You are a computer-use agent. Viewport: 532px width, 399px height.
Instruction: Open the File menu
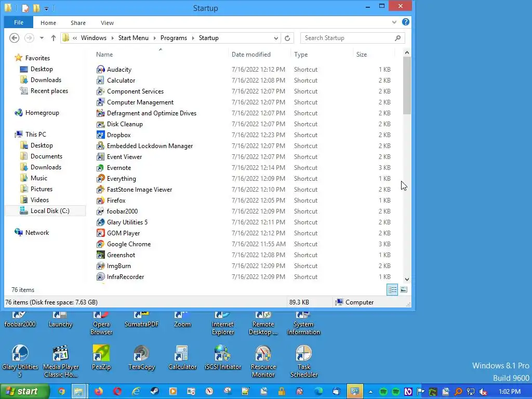click(x=19, y=22)
